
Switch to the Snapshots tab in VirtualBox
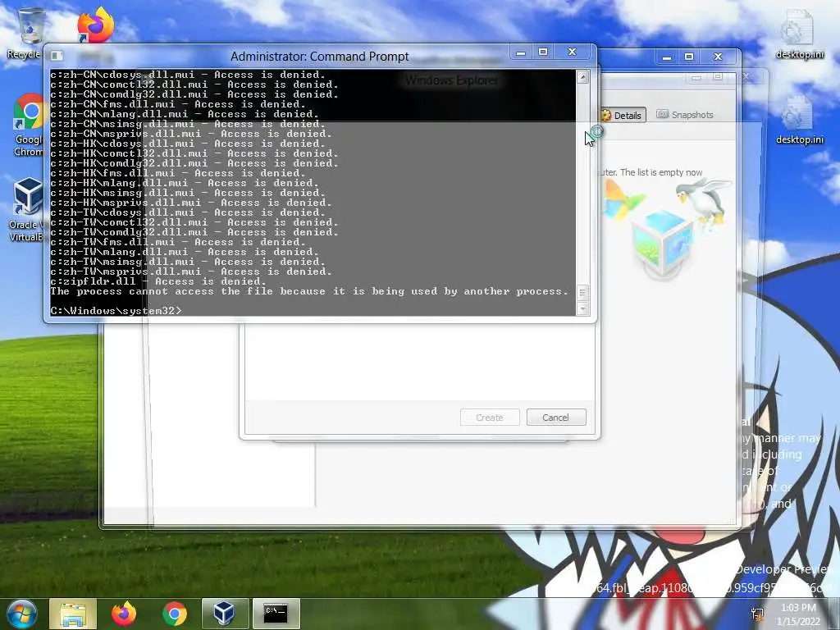point(685,115)
